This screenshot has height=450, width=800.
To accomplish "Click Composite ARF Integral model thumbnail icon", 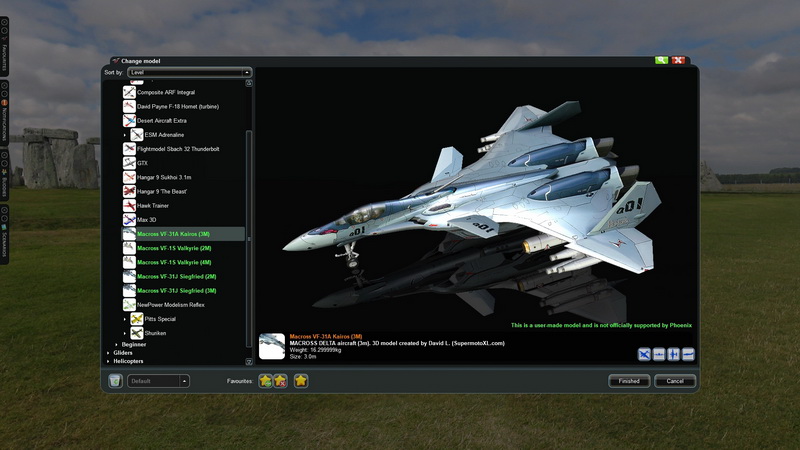I will (129, 92).
